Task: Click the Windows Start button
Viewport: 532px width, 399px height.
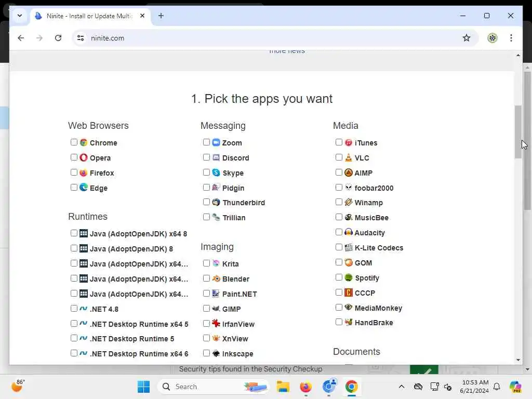Action: pos(143,387)
